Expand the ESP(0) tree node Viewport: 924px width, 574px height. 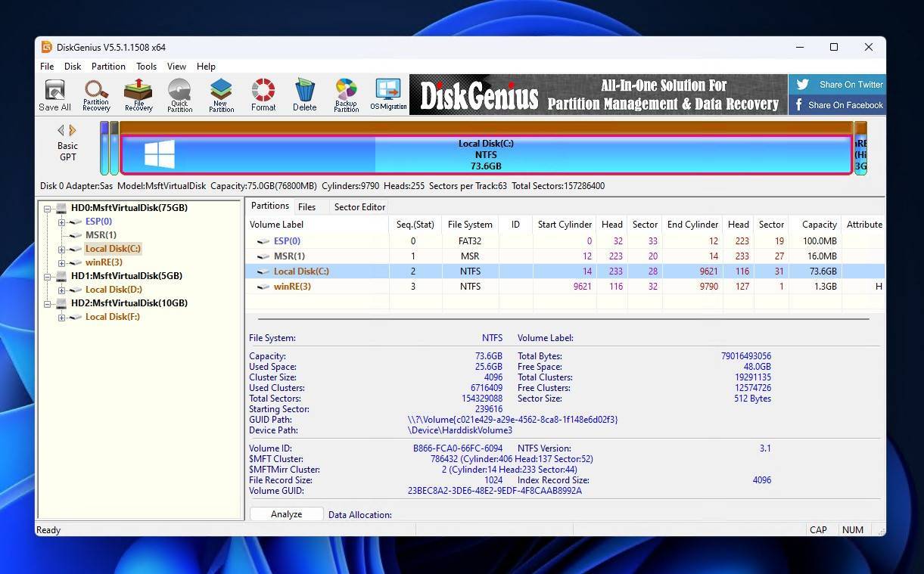61,222
